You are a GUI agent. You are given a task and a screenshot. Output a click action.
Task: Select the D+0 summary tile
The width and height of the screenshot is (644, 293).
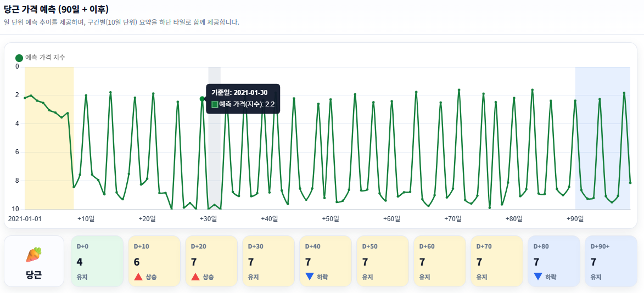(x=97, y=261)
